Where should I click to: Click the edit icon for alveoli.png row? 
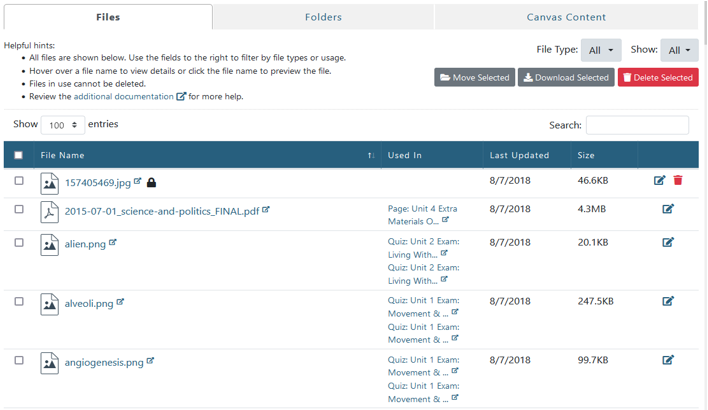pos(668,301)
